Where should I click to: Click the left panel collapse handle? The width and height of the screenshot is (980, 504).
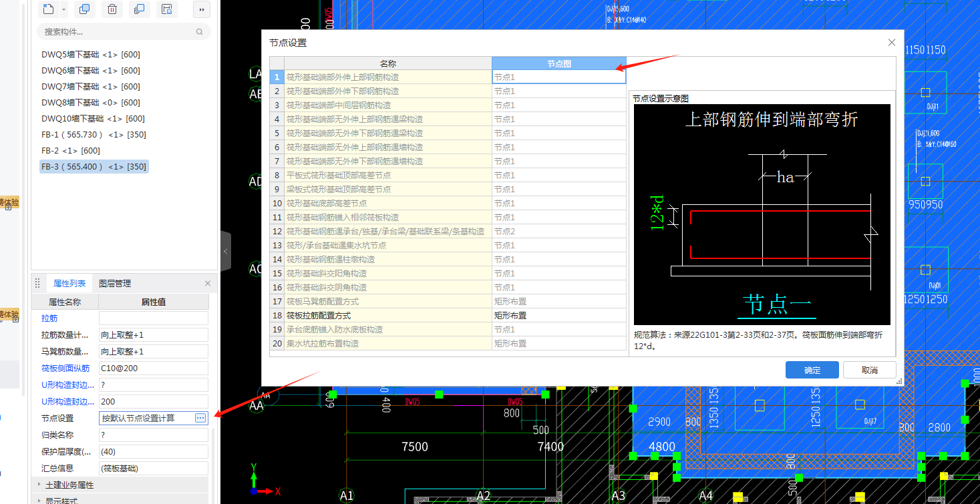pos(226,251)
